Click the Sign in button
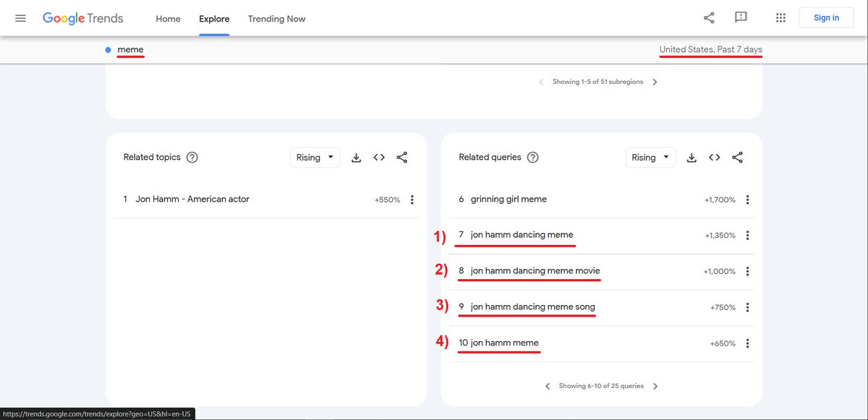Screen dimensions: 868x420 [x=826, y=18]
